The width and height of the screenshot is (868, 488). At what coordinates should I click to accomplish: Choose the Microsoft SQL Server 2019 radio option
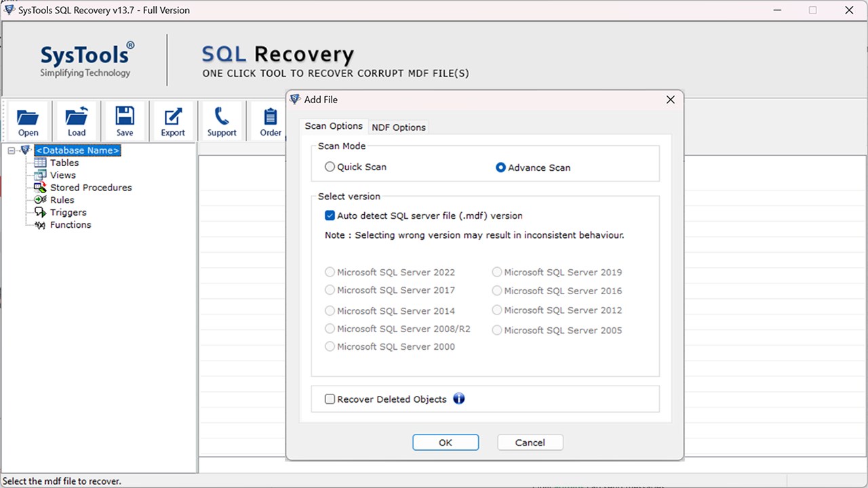(497, 272)
